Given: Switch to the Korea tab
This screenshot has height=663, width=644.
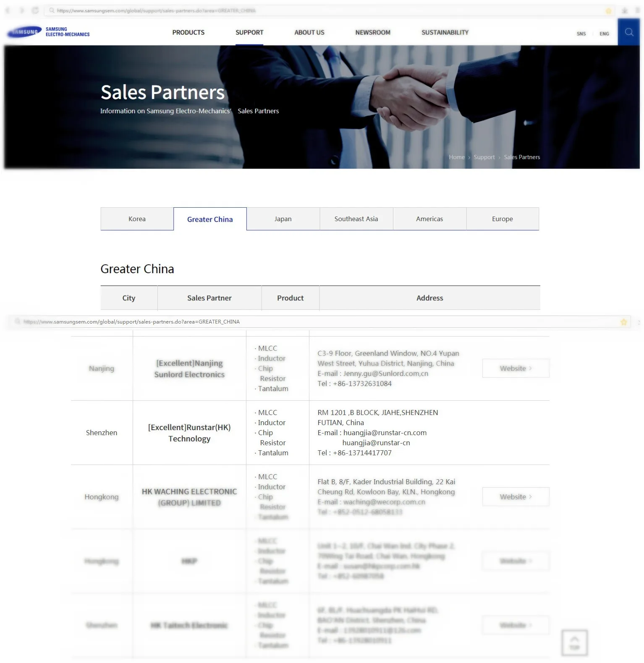Looking at the screenshot, I should [x=137, y=219].
